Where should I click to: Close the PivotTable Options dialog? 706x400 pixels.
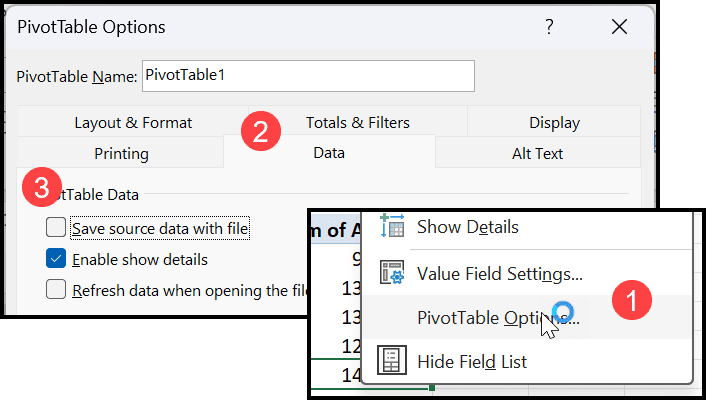coord(620,27)
